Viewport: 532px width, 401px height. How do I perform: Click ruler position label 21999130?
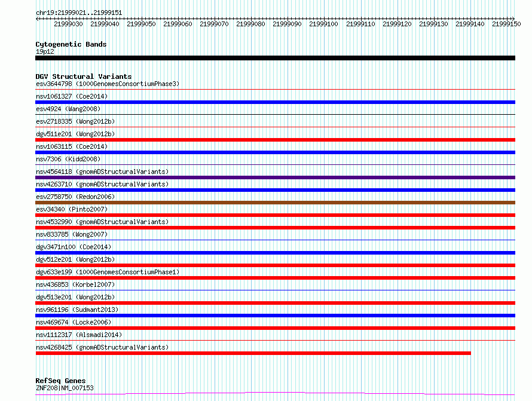click(x=433, y=24)
